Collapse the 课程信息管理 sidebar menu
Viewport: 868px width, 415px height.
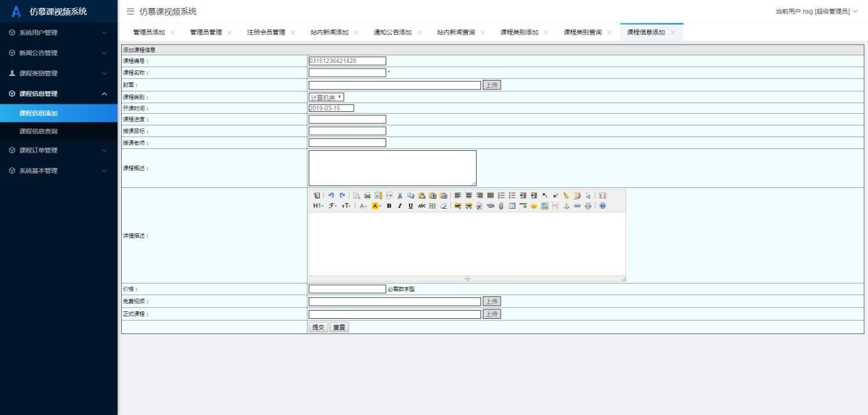[58, 94]
